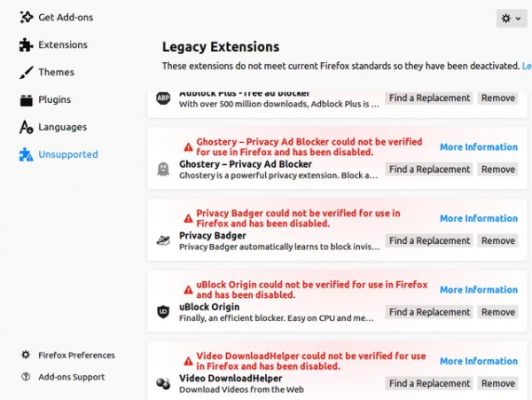The image size is (532, 400).
Task: Click the Video DownloadHelper extension icon
Action: click(163, 383)
